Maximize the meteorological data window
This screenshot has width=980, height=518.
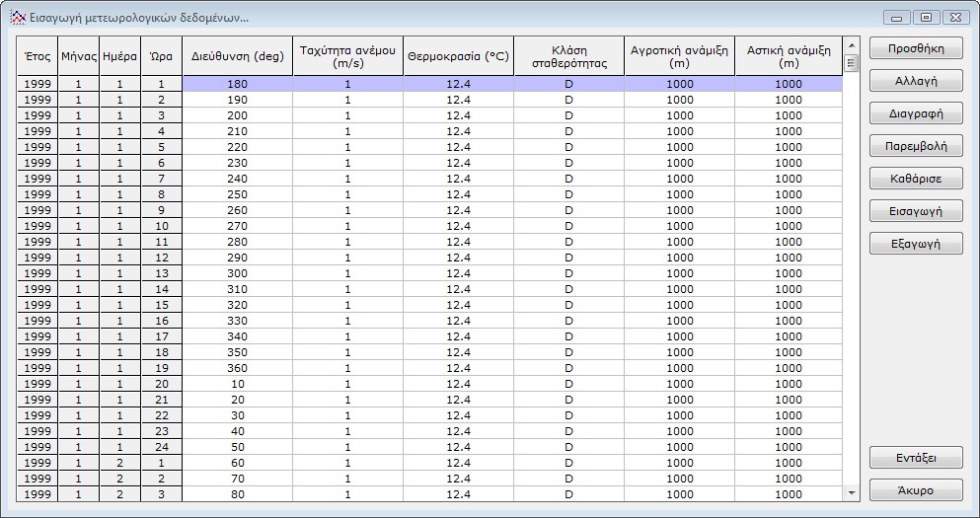click(925, 18)
